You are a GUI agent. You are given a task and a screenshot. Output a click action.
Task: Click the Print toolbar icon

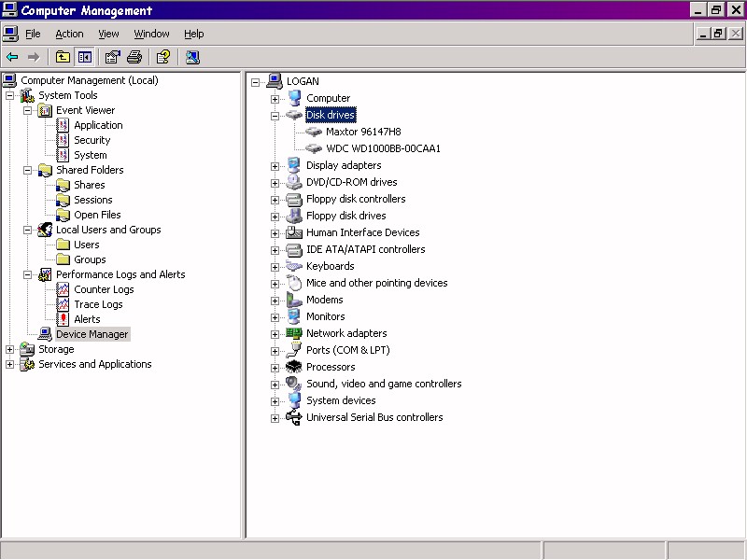tap(134, 58)
